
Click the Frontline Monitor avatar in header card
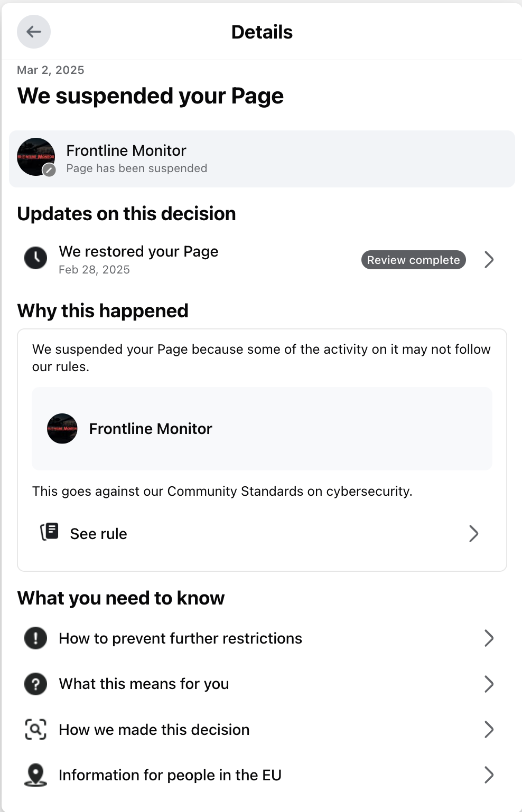[x=36, y=157]
